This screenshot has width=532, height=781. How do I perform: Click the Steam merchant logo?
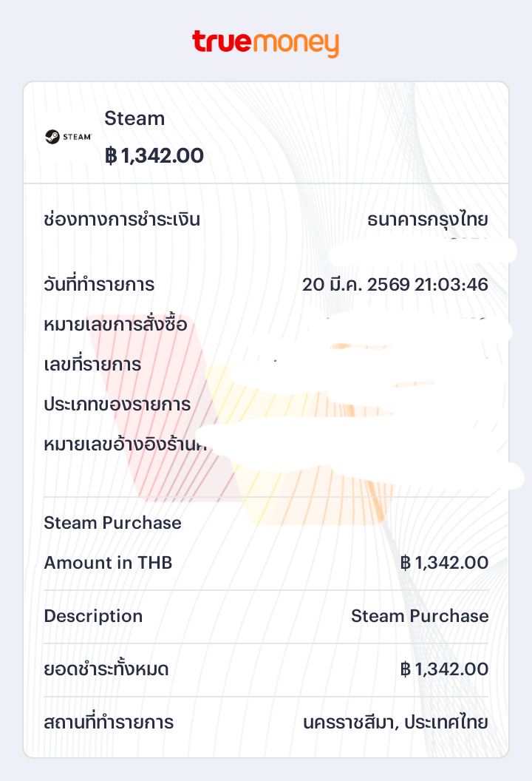pos(68,137)
